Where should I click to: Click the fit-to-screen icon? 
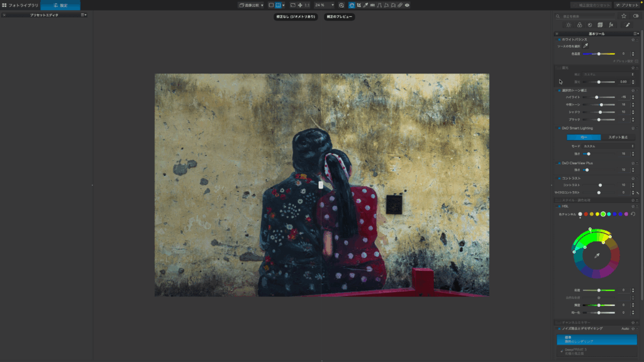click(293, 5)
